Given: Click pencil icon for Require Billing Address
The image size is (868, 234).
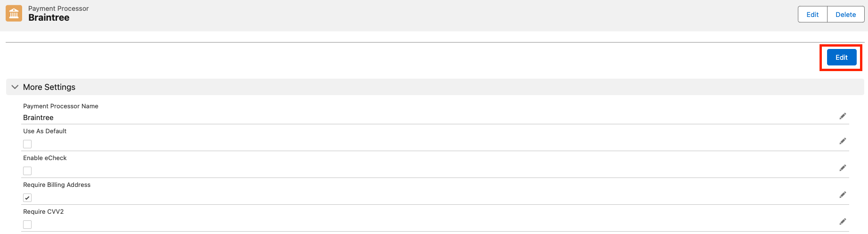Looking at the screenshot, I should [843, 195].
